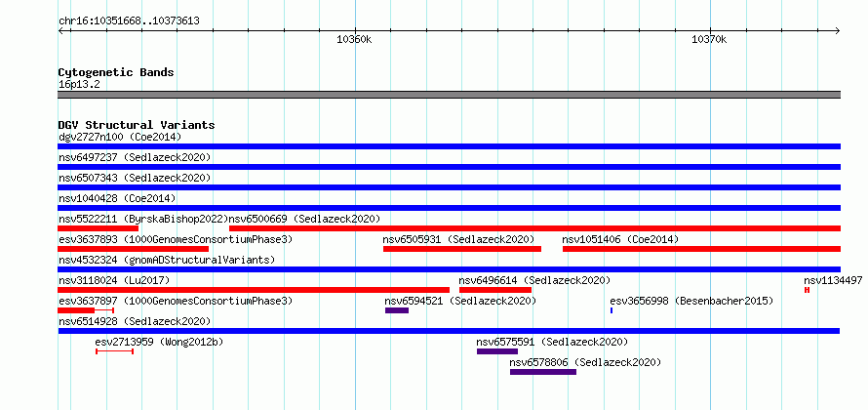The height and width of the screenshot is (410, 868).
Task: Click the blue bar under nsv6497237
Action: 449,167
